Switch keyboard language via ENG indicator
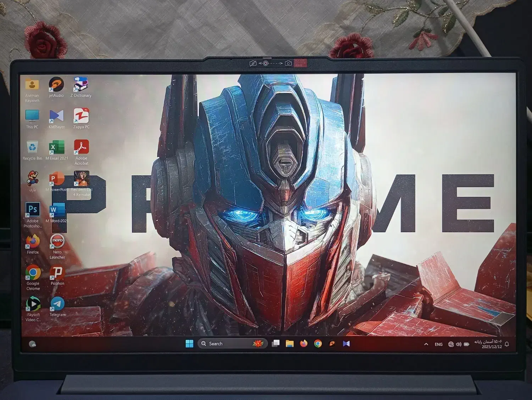Viewport: 532px width, 400px height. coord(439,343)
